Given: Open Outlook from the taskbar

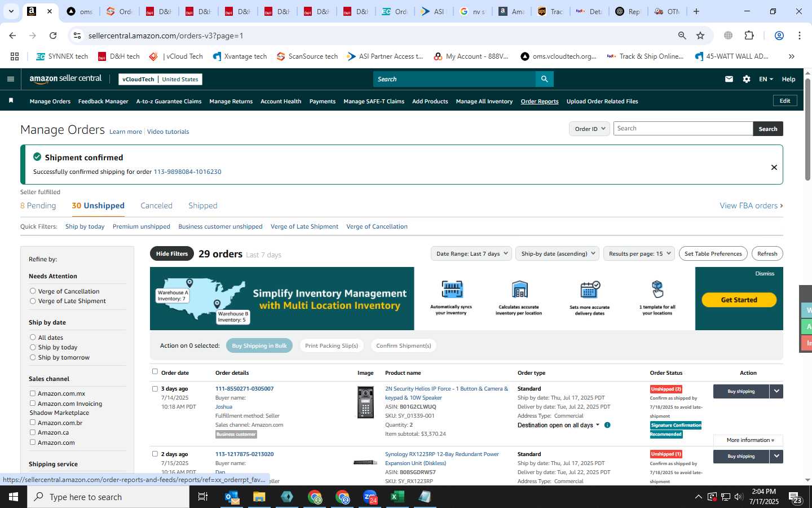Looking at the screenshot, I should click(232, 497).
